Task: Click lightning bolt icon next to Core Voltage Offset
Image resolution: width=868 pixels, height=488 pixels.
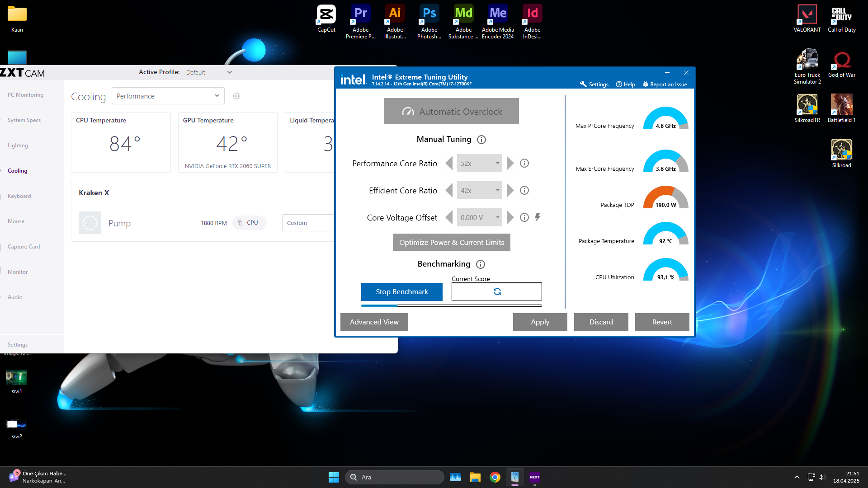Action: pyautogui.click(x=538, y=217)
